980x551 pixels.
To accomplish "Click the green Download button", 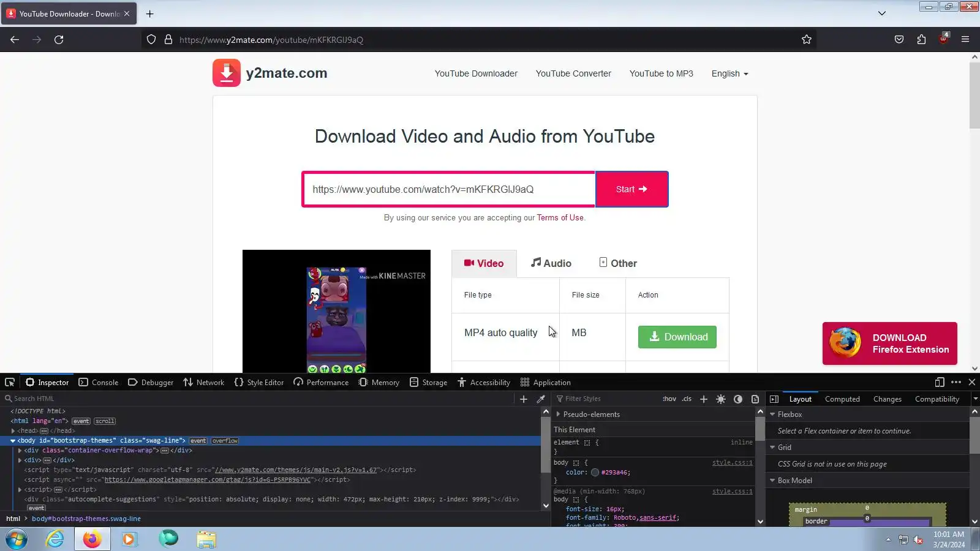I will [x=677, y=337].
